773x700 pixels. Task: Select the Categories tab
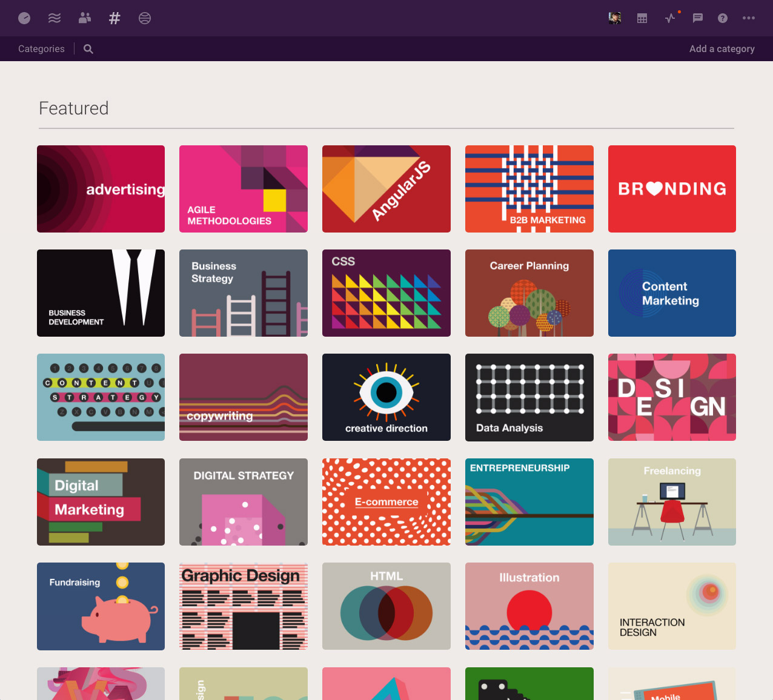[x=41, y=49]
